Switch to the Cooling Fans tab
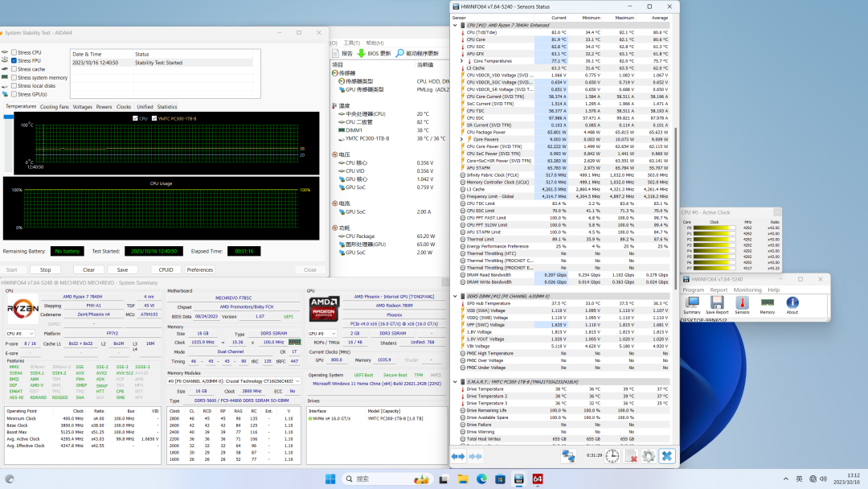The height and width of the screenshot is (489, 868). [x=55, y=106]
